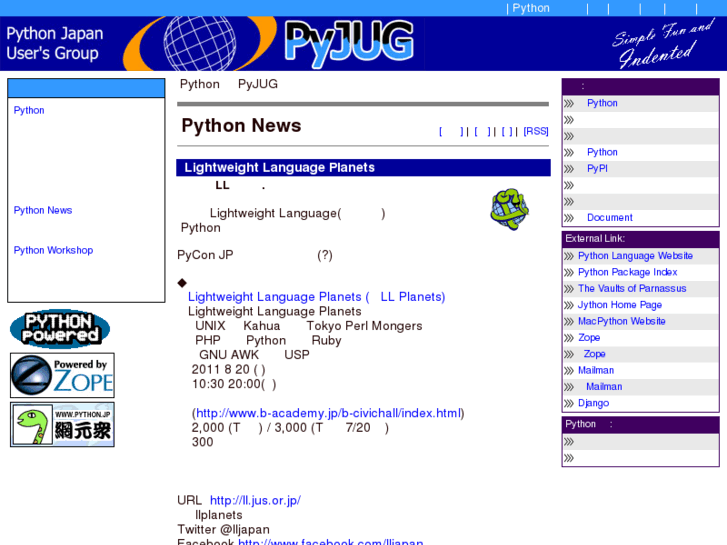Open Python News in left sidebar
This screenshot has height=545, width=727.
(43, 210)
